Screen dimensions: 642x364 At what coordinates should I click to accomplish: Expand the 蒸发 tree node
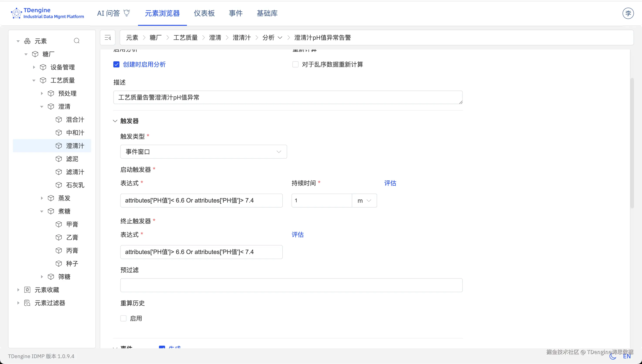coord(42,198)
